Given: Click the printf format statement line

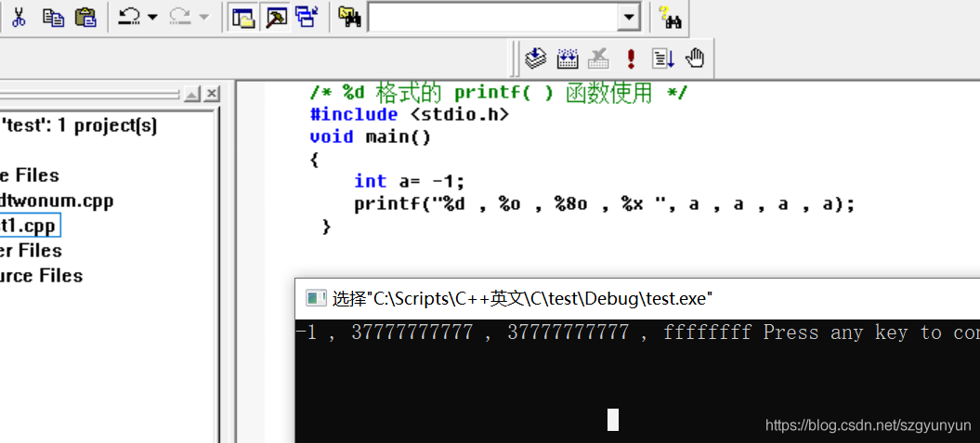Looking at the screenshot, I should [604, 203].
